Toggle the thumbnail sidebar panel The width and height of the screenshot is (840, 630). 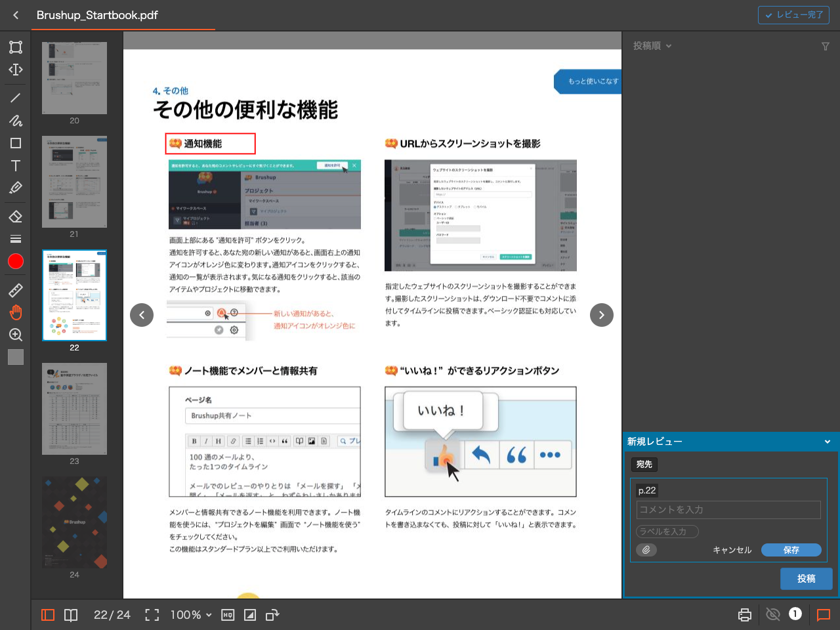click(x=48, y=615)
